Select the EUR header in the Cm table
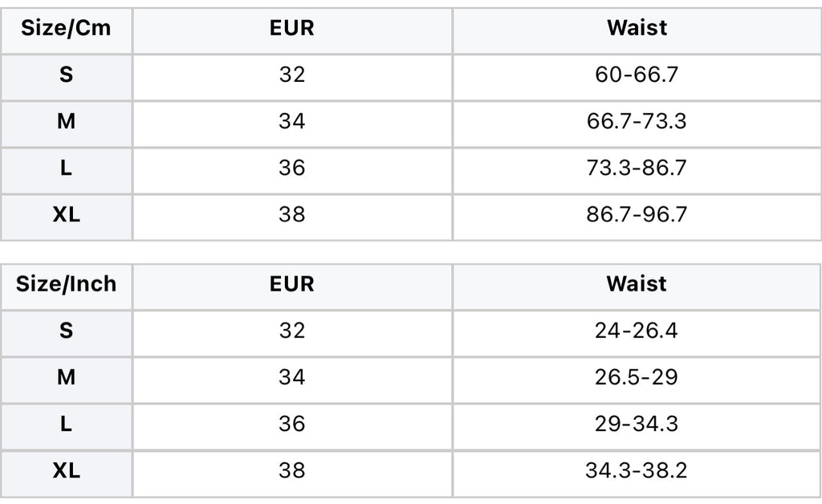This screenshot has width=822, height=504. click(x=292, y=28)
